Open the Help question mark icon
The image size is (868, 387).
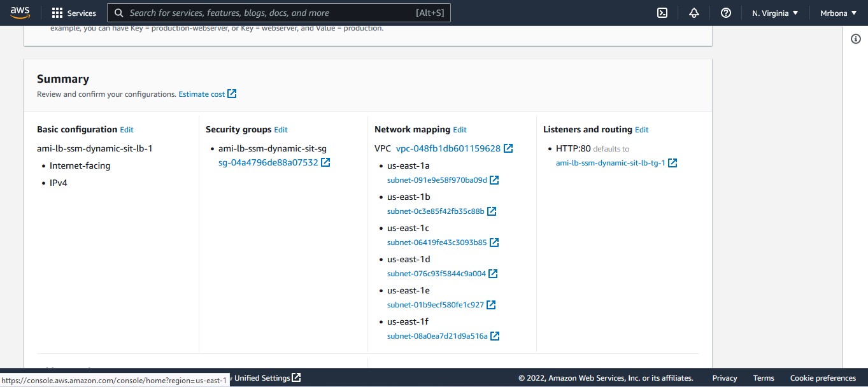point(725,12)
